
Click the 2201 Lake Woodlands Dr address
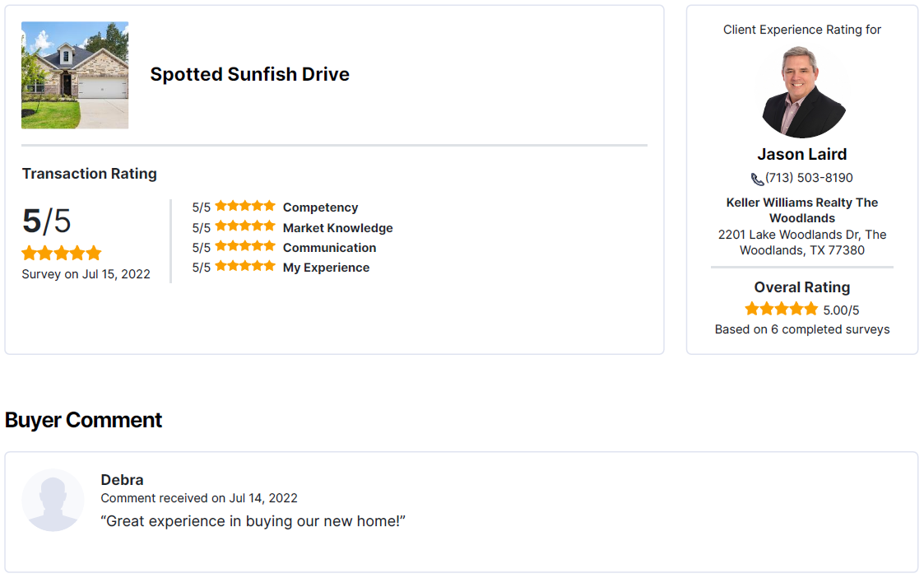(x=802, y=242)
